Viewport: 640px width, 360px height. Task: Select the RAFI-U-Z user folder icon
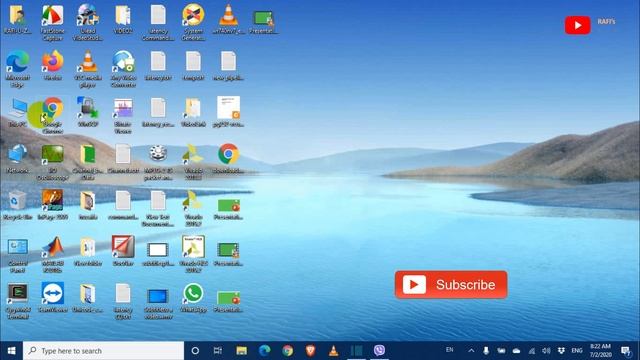coord(18,19)
